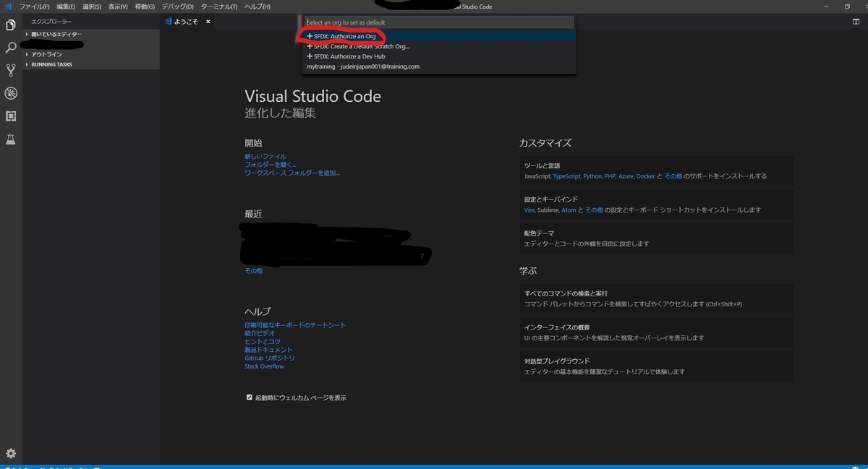
Task: Open the 配色テーマ customization item
Action: click(656, 238)
